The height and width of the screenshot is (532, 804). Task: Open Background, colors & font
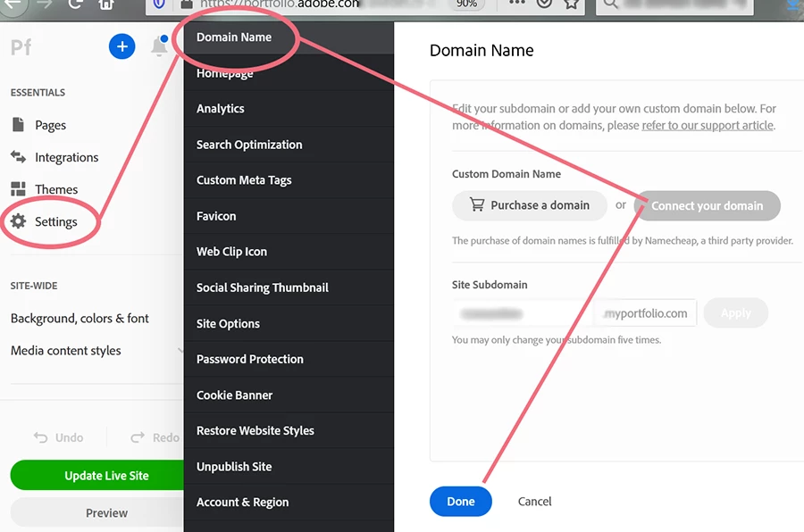pos(80,319)
